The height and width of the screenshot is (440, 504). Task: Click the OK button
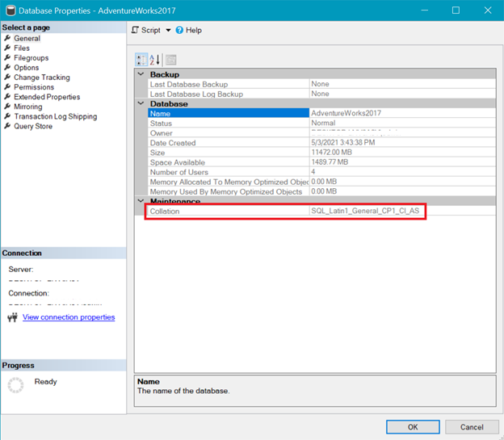413,427
